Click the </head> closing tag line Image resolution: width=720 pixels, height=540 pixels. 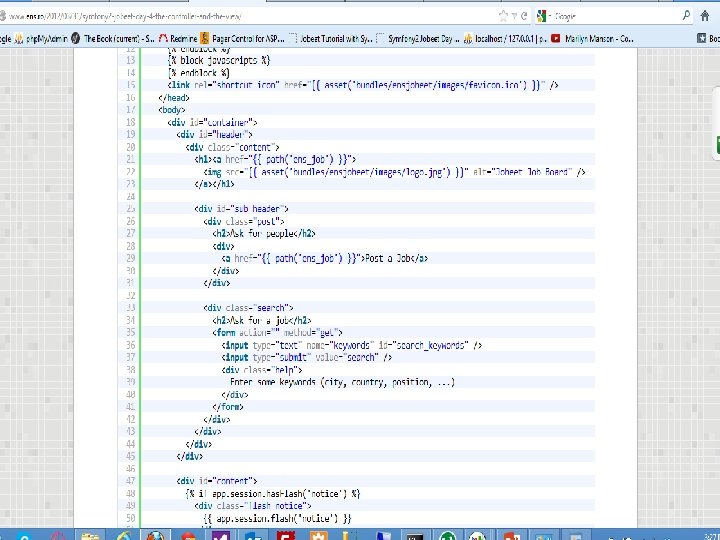point(174,97)
